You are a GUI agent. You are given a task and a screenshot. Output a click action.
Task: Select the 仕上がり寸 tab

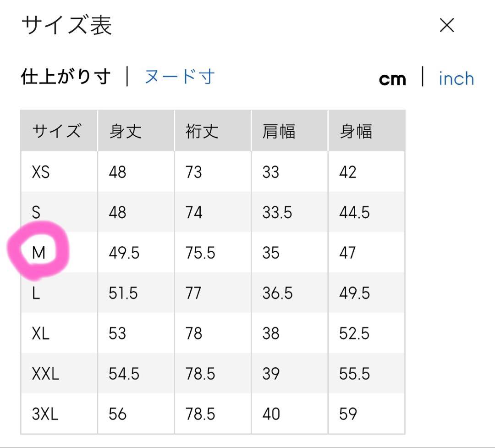(x=66, y=77)
